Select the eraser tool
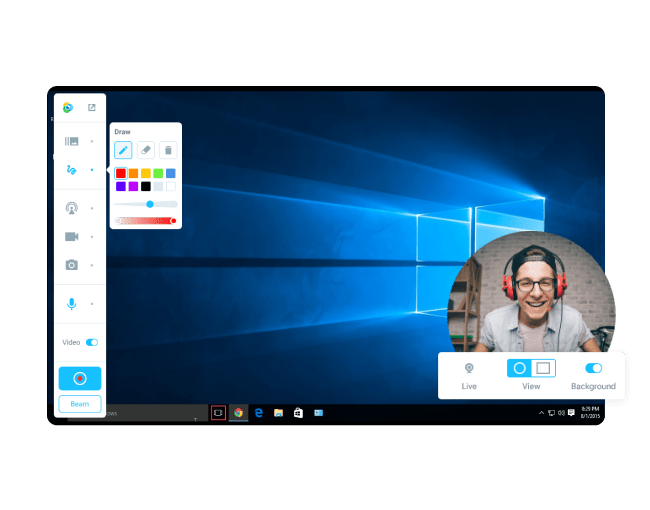Viewport: 650px width, 510px height. click(146, 150)
